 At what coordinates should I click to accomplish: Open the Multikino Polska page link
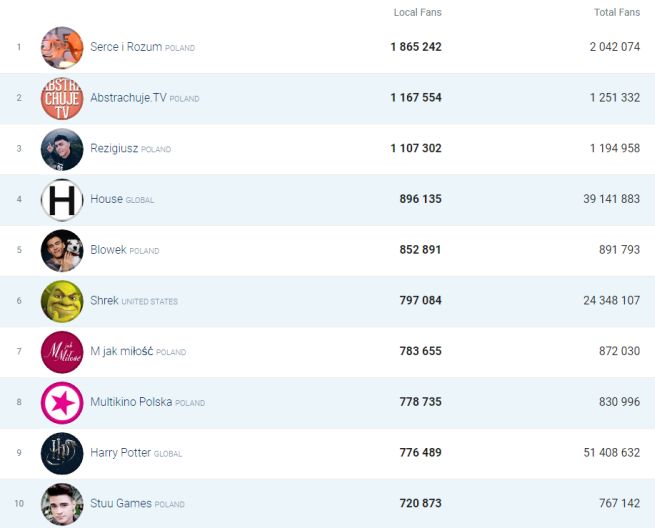131,403
